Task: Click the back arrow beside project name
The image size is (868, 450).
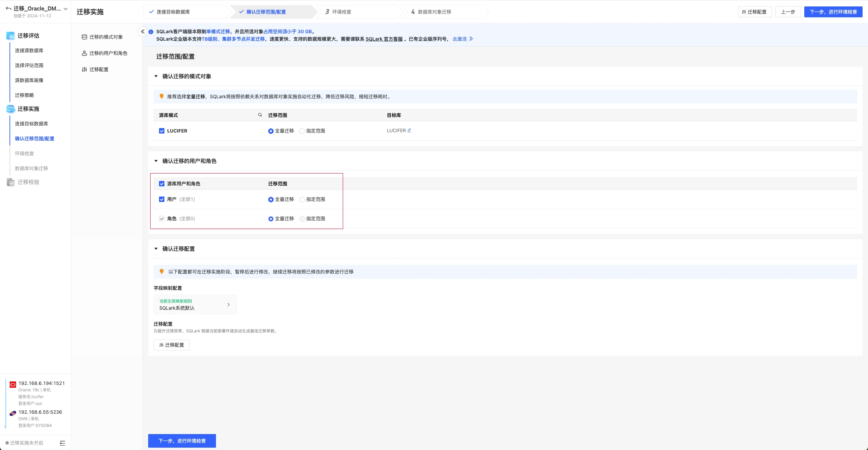Action: point(8,8)
